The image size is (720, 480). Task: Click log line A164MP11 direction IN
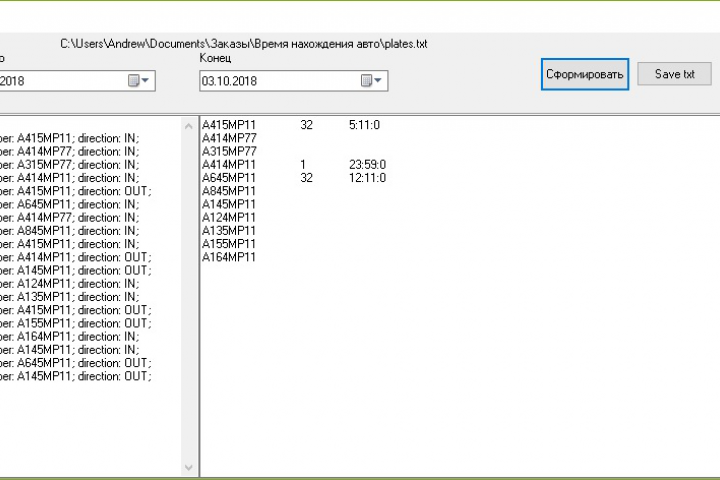[69, 337]
